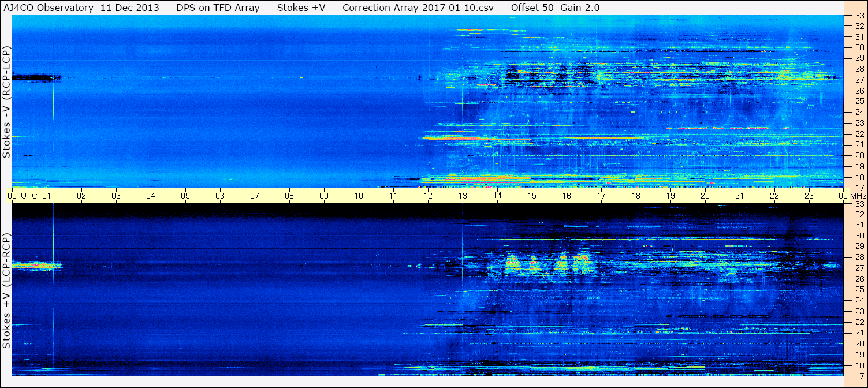Select the 22 hour tick on the time axis
The image size is (868, 388).
pos(774,196)
